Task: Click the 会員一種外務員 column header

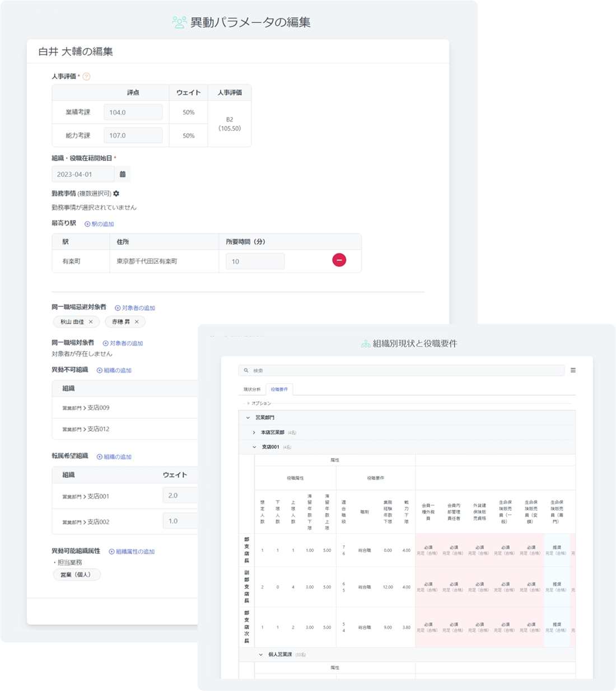Action: (x=428, y=512)
